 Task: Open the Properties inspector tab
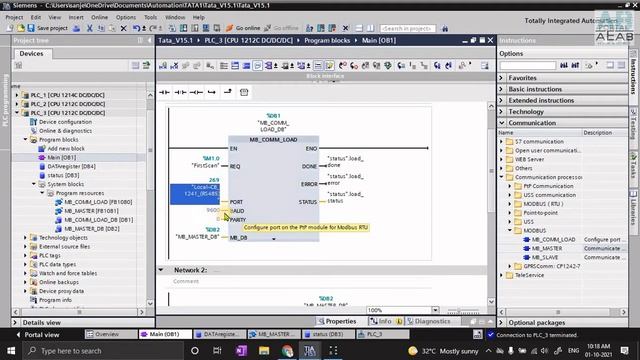[x=337, y=321]
